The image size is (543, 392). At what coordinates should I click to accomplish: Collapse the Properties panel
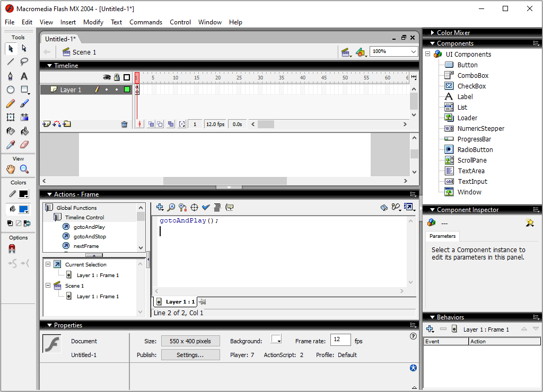click(x=49, y=325)
